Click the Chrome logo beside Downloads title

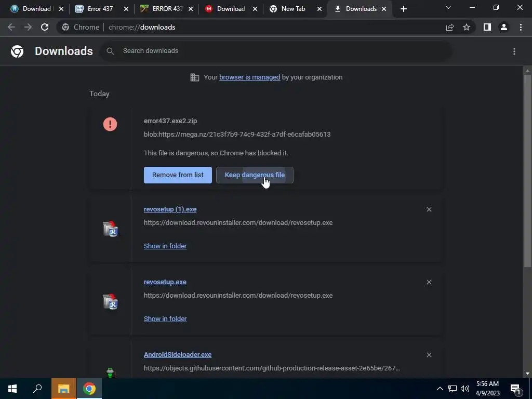[x=17, y=51]
